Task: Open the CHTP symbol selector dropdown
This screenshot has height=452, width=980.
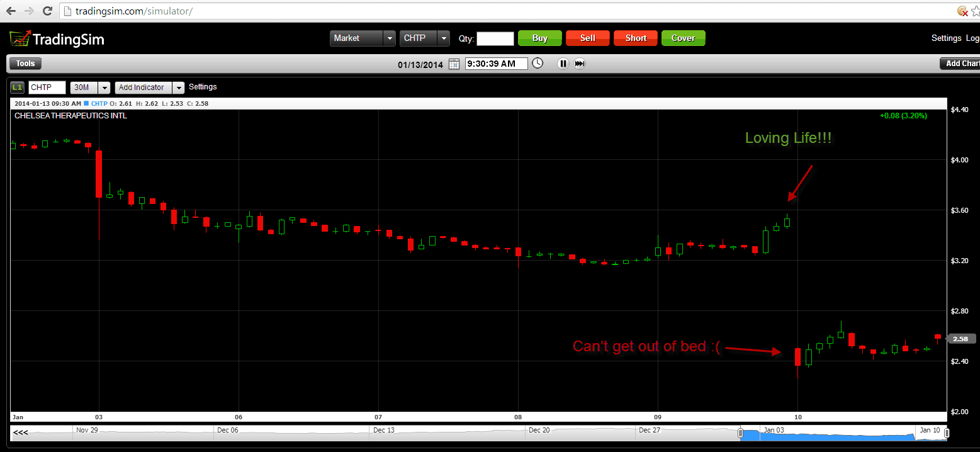Action: click(444, 38)
